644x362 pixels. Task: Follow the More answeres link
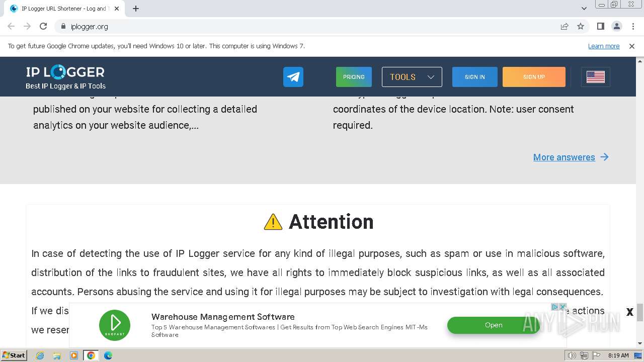571,157
